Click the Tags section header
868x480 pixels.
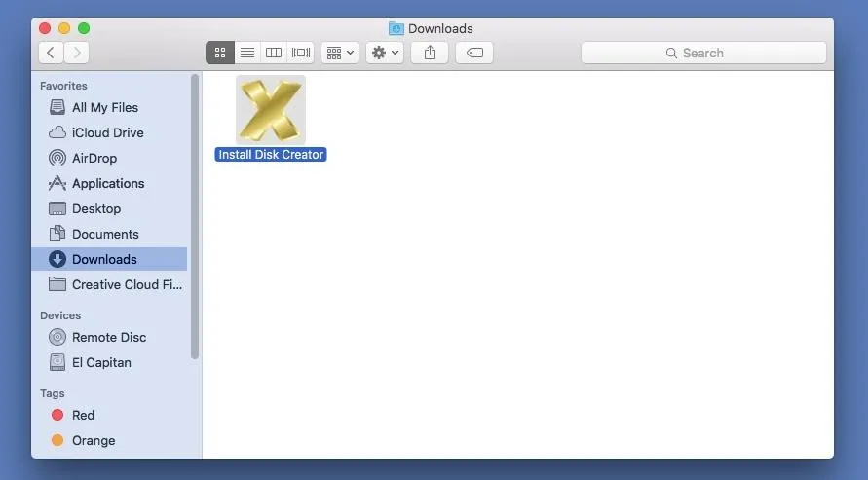coord(52,393)
